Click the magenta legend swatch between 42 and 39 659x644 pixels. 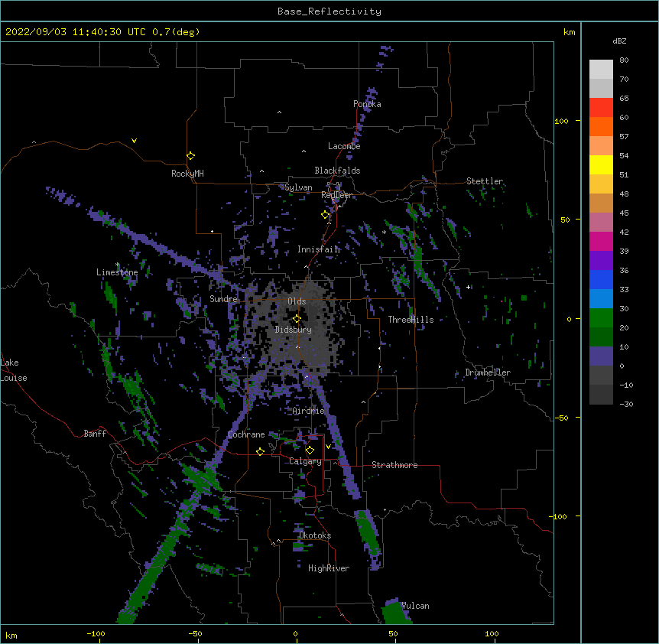point(601,241)
